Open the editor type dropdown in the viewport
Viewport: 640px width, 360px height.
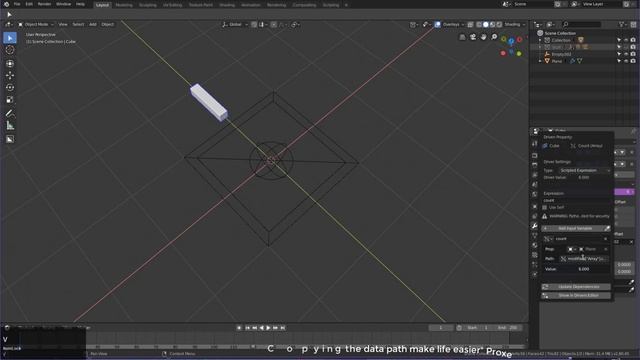pyautogui.click(x=8, y=24)
